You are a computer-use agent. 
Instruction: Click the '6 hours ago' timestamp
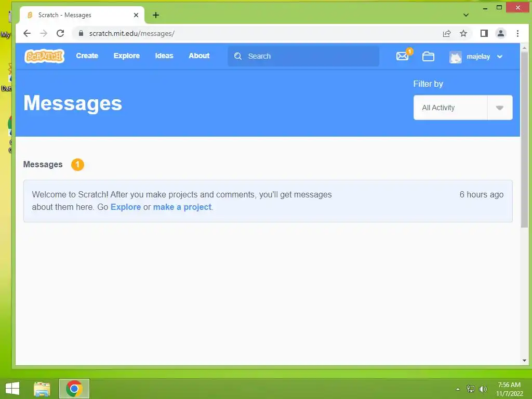tap(482, 194)
